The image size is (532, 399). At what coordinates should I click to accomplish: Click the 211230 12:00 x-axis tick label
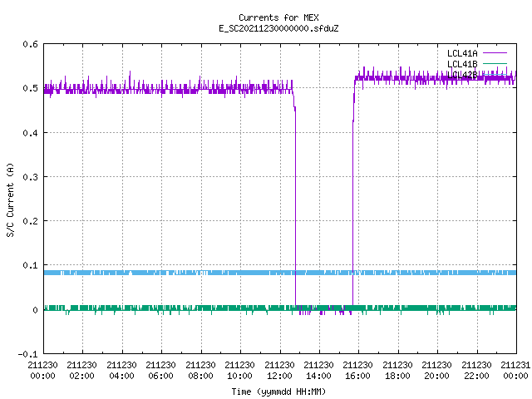point(279,371)
